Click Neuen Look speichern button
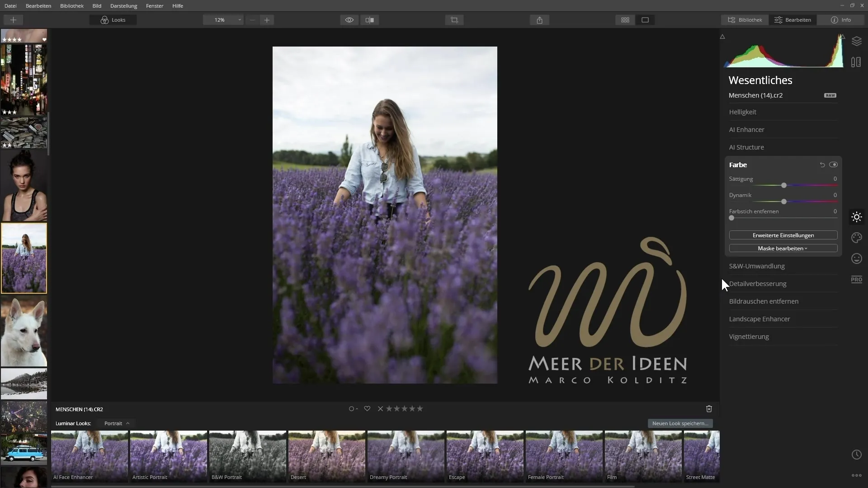 680,423
